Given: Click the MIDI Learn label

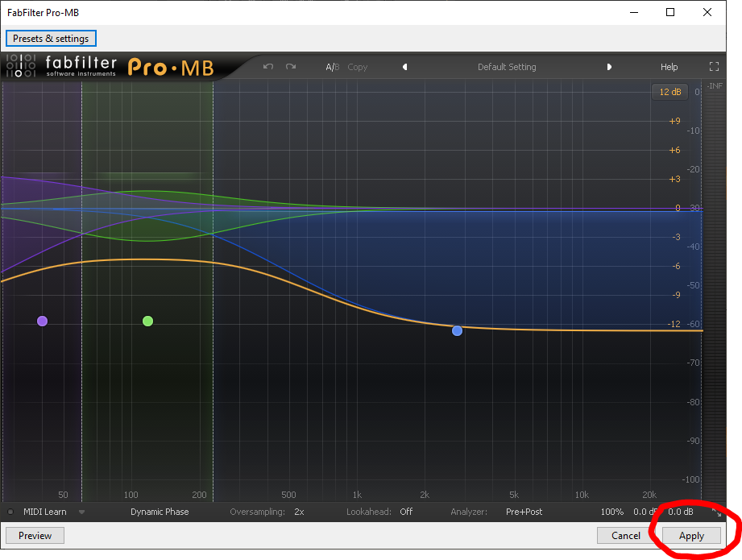Looking at the screenshot, I should coord(45,512).
